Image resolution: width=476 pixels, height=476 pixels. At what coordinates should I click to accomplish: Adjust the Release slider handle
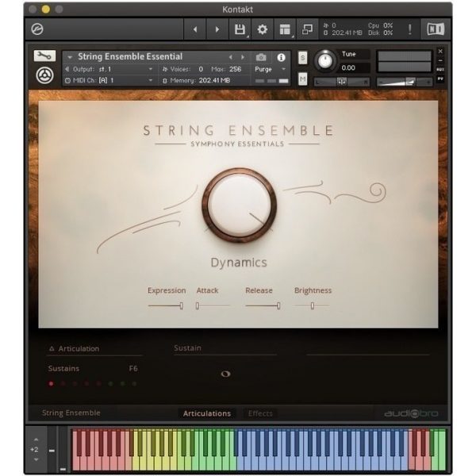pos(278,306)
